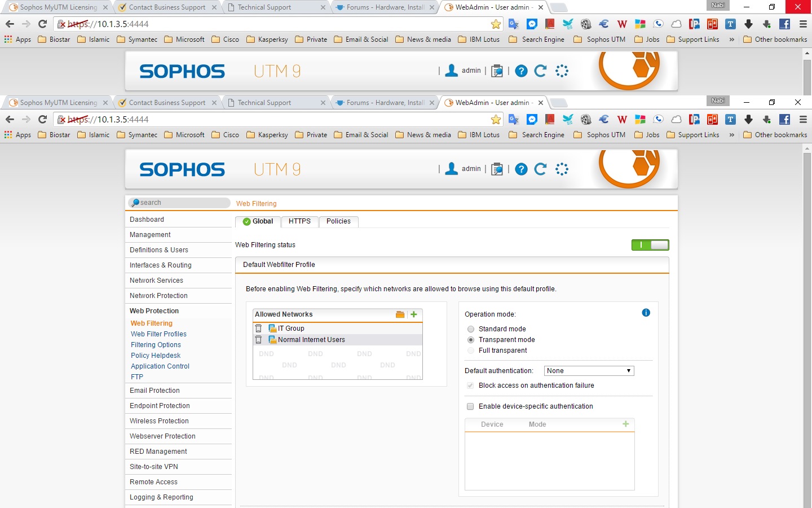Viewport: 812px width, 508px height.
Task: Toggle Block access on authentication failure checkbox
Action: [x=470, y=386]
